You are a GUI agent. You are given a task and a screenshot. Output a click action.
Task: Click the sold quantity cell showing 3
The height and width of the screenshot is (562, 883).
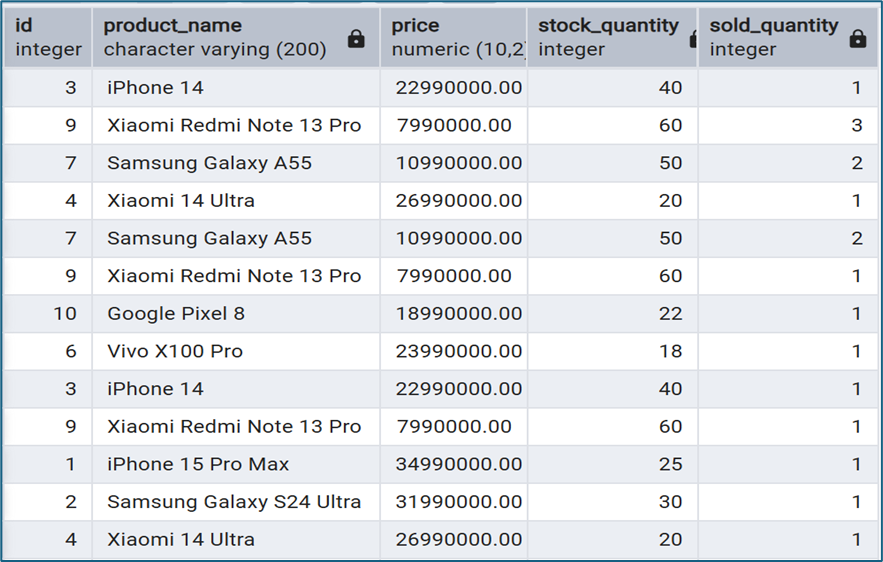pos(857,126)
